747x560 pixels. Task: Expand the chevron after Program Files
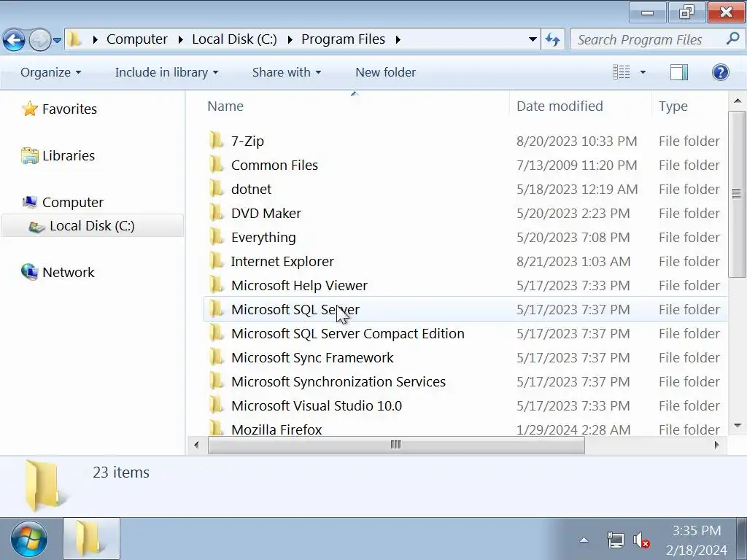pos(398,39)
